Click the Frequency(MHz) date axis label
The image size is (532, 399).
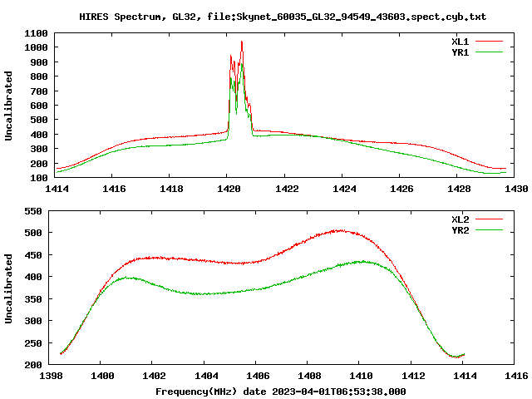pyautogui.click(x=281, y=392)
